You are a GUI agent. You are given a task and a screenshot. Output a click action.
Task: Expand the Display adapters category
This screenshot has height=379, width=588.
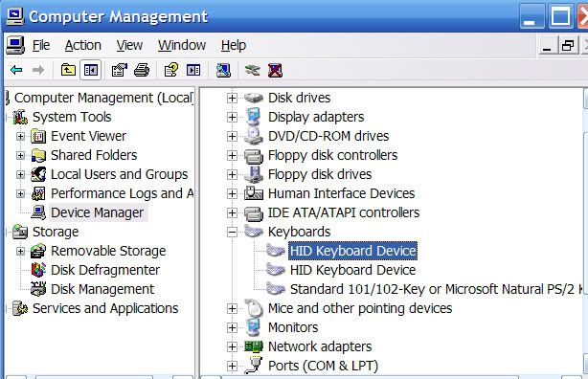tap(232, 118)
